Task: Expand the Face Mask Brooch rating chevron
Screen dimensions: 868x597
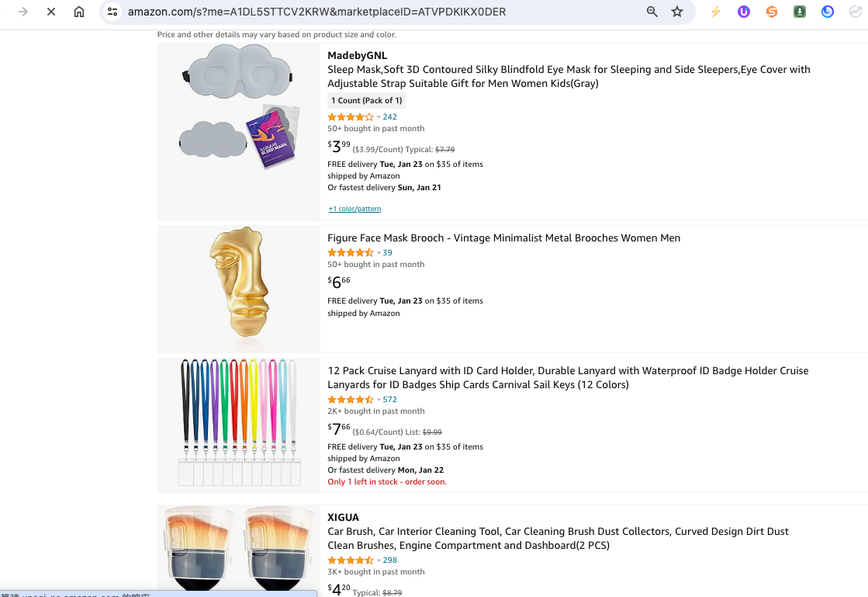Action: tap(379, 253)
